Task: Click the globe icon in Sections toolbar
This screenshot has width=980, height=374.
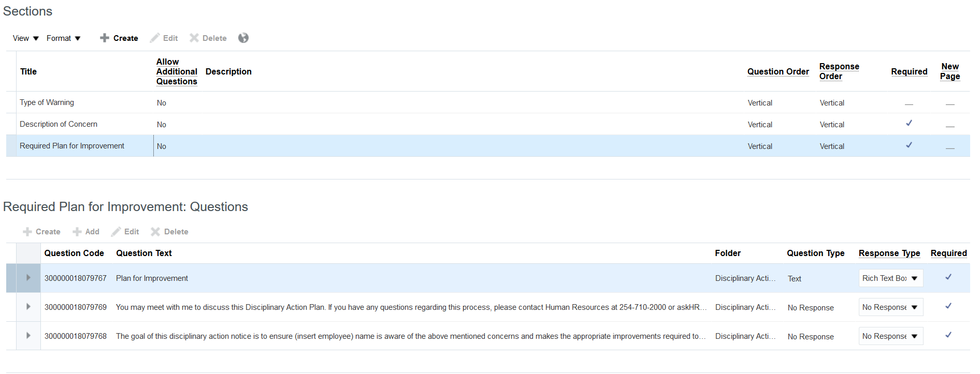Action: click(x=243, y=38)
